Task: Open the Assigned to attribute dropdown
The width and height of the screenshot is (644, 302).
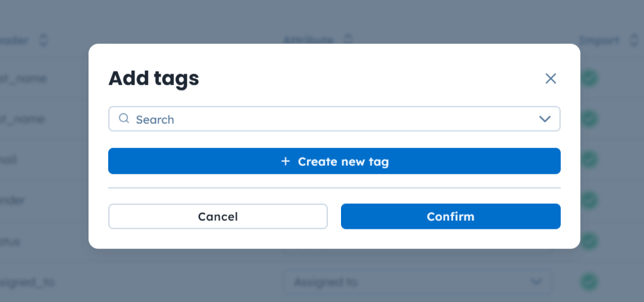Action: pos(418,282)
